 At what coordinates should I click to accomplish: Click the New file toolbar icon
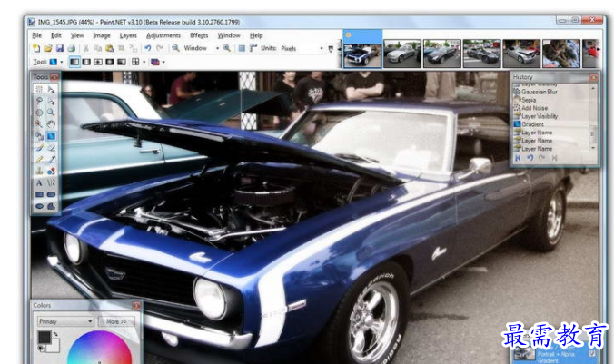pos(36,48)
